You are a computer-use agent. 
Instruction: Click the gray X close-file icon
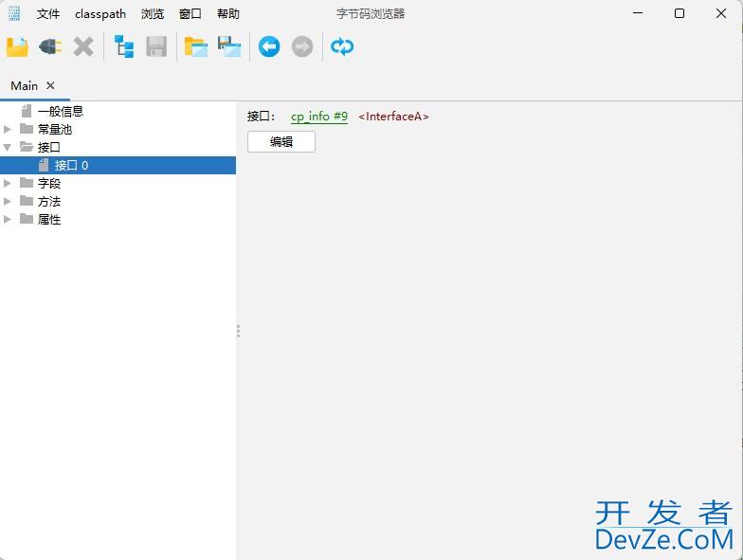[x=83, y=46]
